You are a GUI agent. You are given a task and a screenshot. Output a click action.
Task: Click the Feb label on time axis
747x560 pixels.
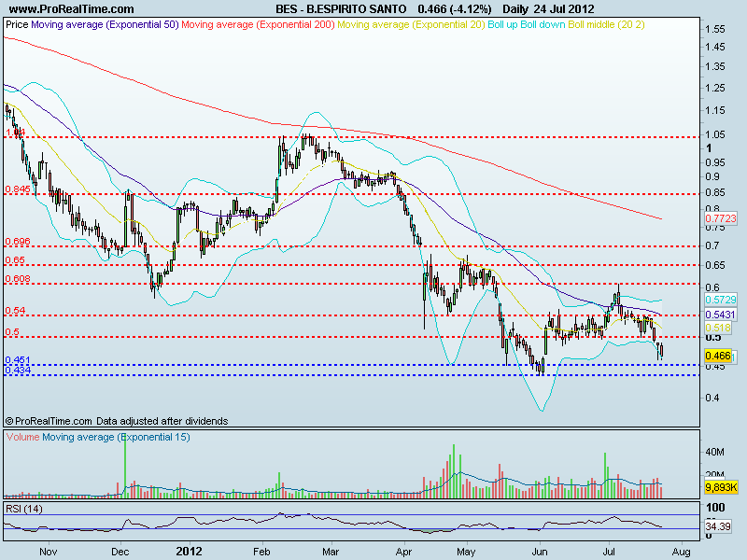[261, 552]
